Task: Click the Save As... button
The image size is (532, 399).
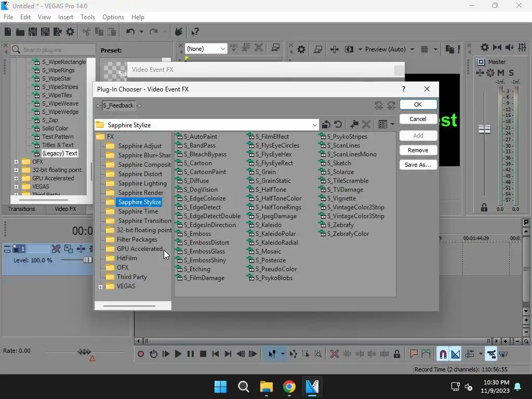Action: point(418,165)
